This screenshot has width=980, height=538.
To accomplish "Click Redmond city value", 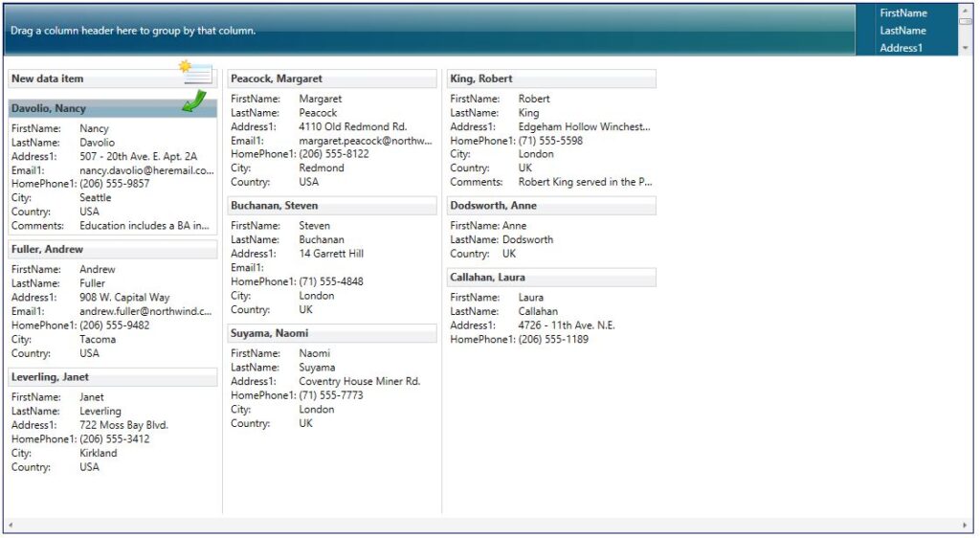I will [x=322, y=168].
